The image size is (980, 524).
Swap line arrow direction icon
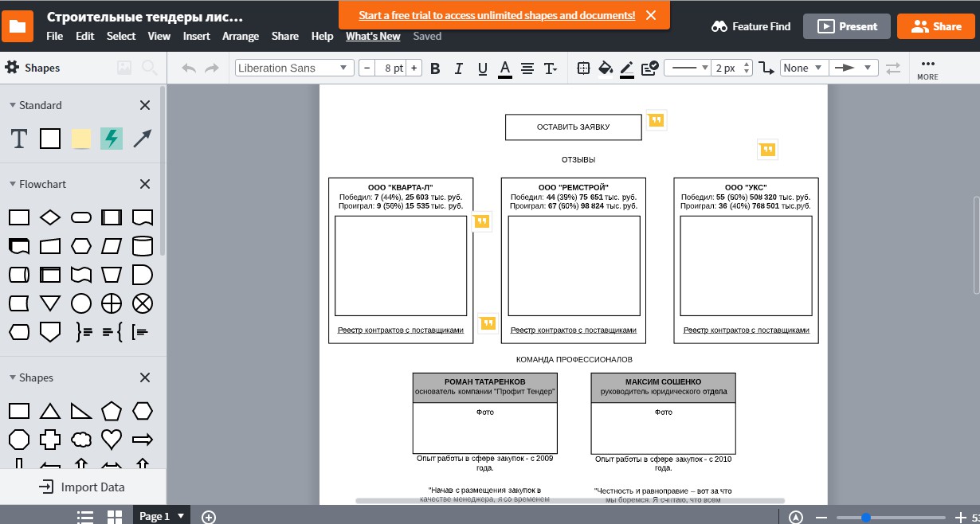click(x=893, y=68)
